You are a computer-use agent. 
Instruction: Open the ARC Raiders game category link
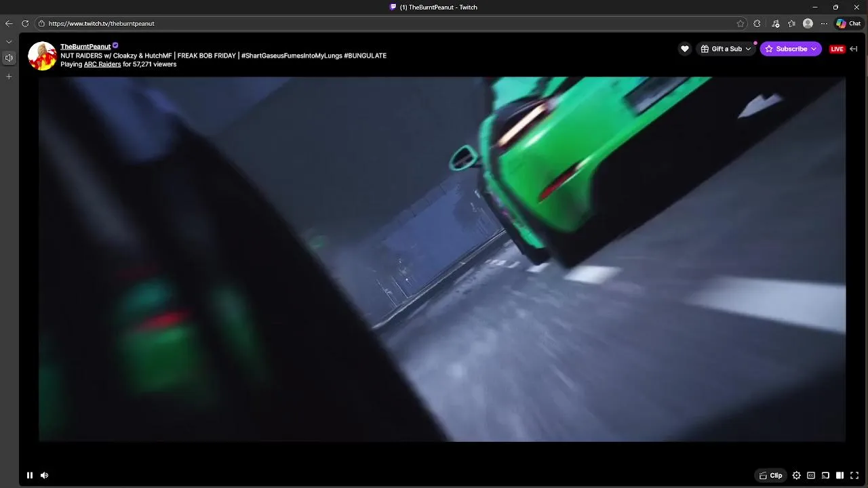(x=102, y=64)
